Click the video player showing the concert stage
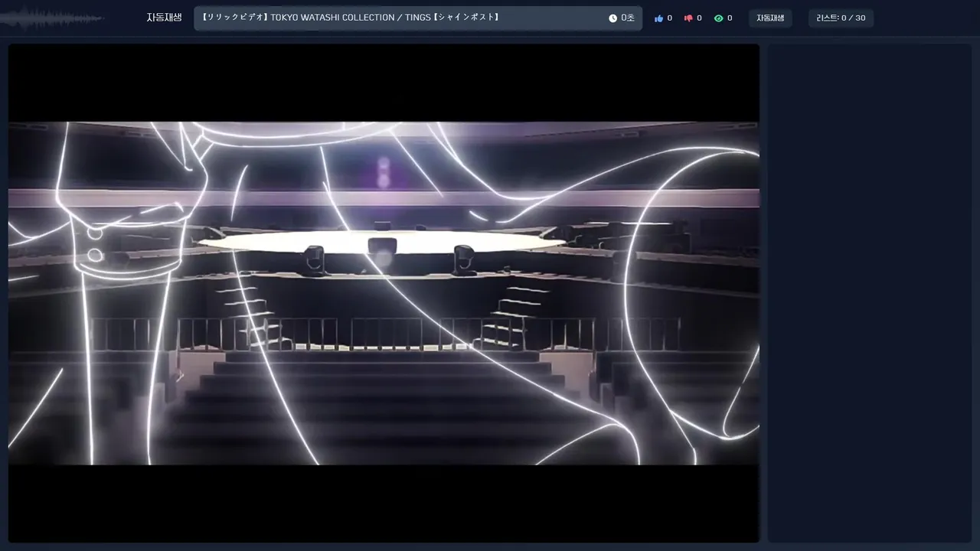The width and height of the screenshot is (980, 551). click(384, 293)
